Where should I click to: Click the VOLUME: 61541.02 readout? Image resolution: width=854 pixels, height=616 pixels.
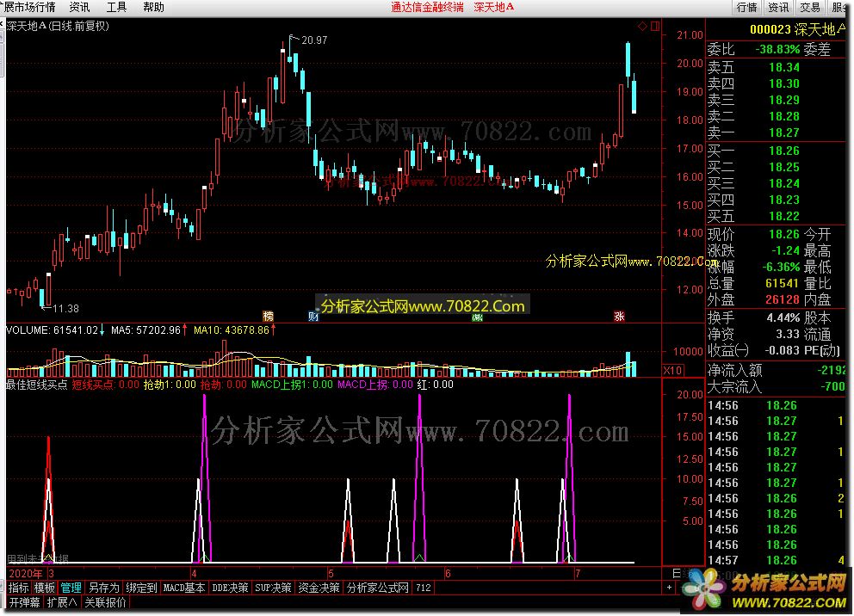(x=53, y=330)
